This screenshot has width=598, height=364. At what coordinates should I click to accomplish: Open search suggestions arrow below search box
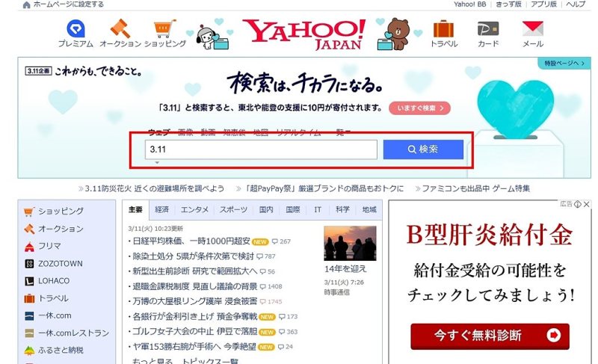(157, 163)
